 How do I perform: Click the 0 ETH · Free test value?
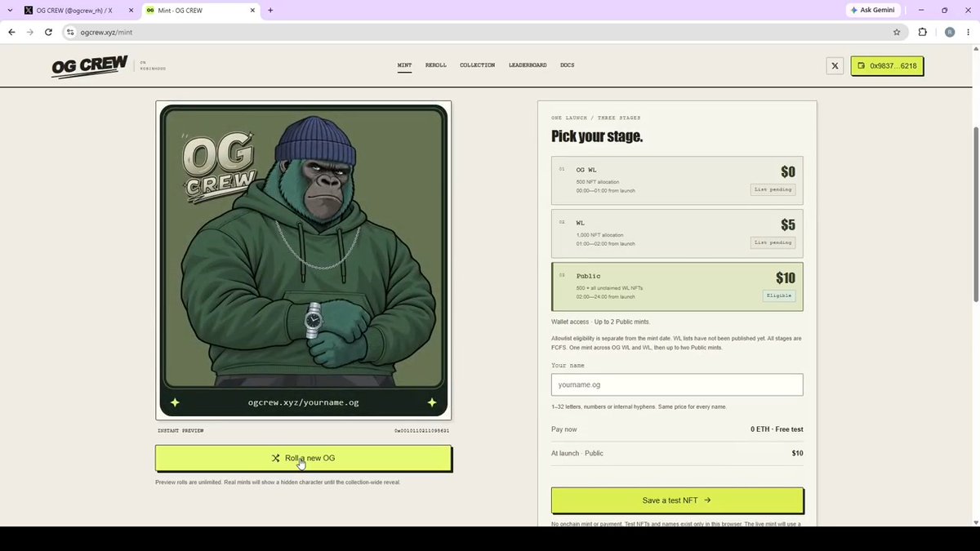click(x=777, y=429)
